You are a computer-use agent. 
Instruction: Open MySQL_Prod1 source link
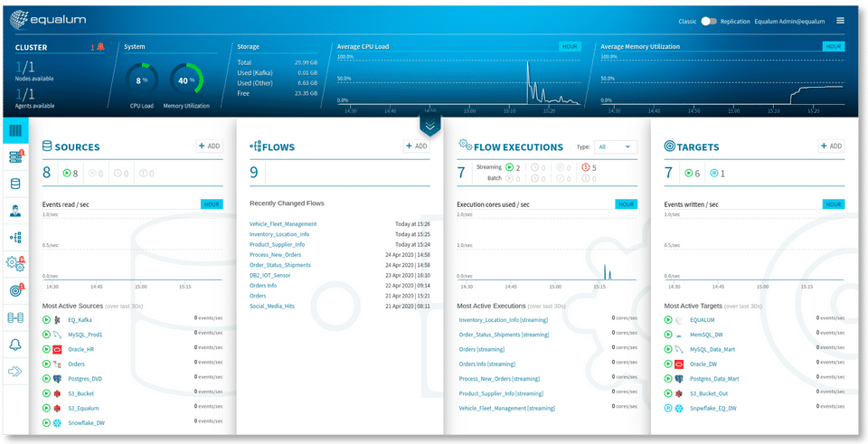85,335
